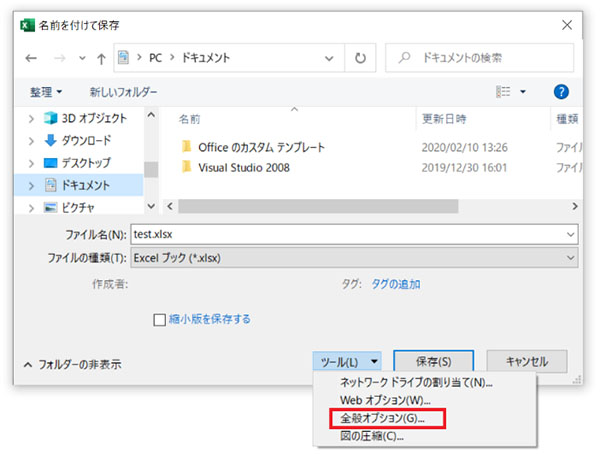Select ドキュメント in the address breadcrumb
This screenshot has width=600, height=454.
point(205,58)
